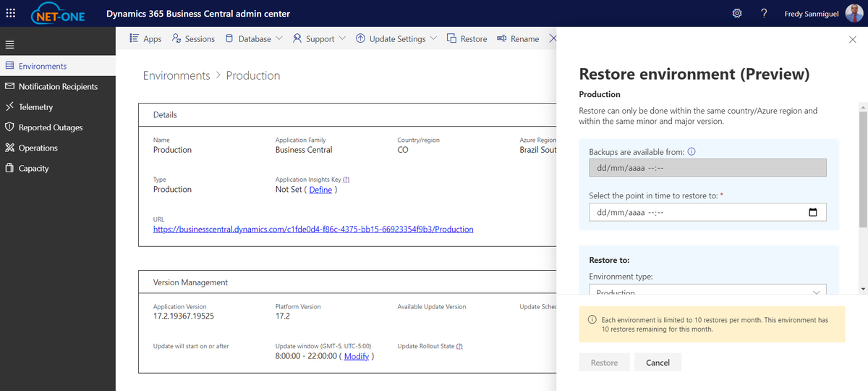
Task: Click the Dynamics 365 admin center title
Action: tap(198, 14)
